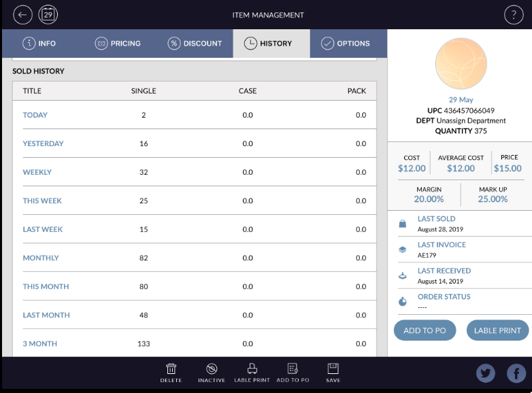Open the Discount tab
This screenshot has height=393, width=532.
[x=195, y=44]
